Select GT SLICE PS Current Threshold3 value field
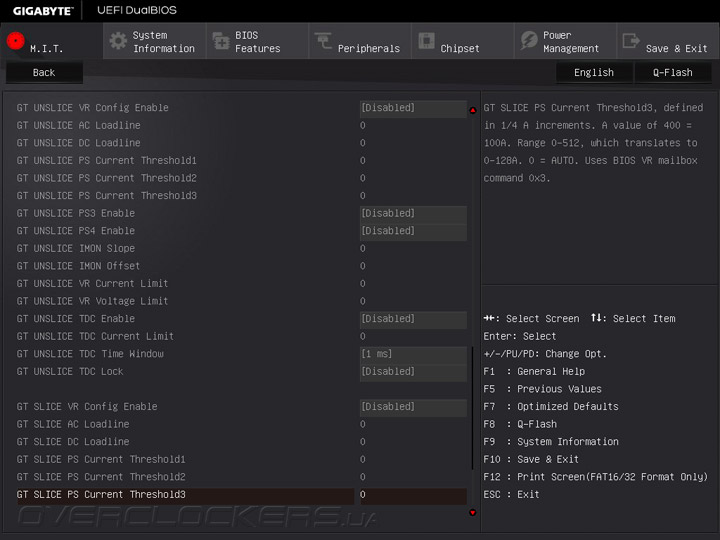720x540 pixels. pyautogui.click(x=412, y=495)
